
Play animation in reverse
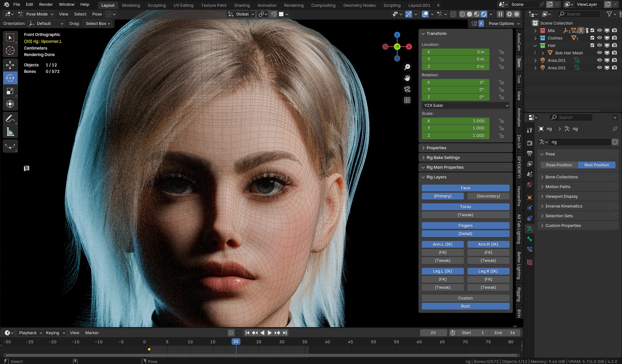262,333
